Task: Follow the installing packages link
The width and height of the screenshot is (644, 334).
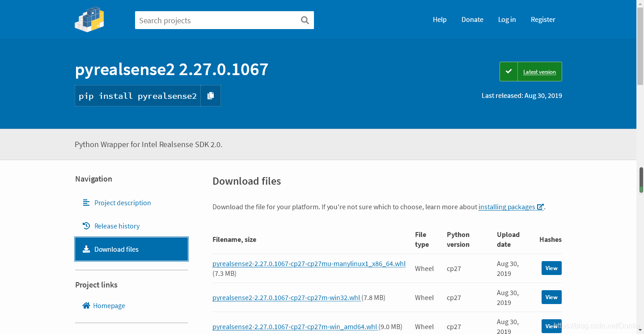Action: (507, 207)
